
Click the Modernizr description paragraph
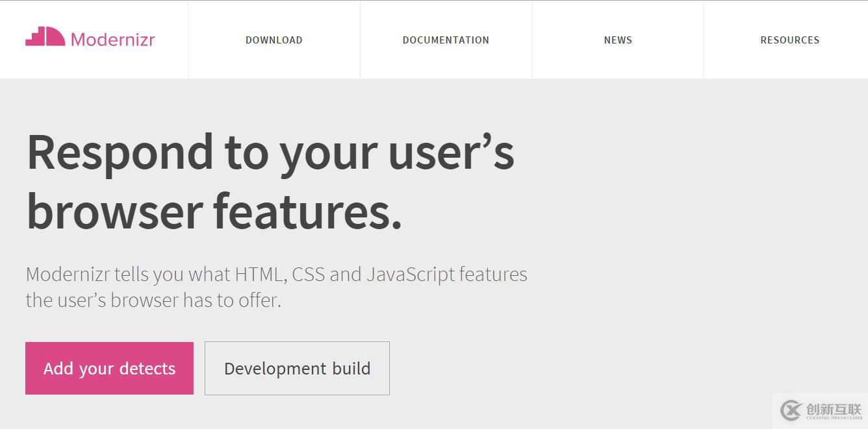(x=276, y=287)
